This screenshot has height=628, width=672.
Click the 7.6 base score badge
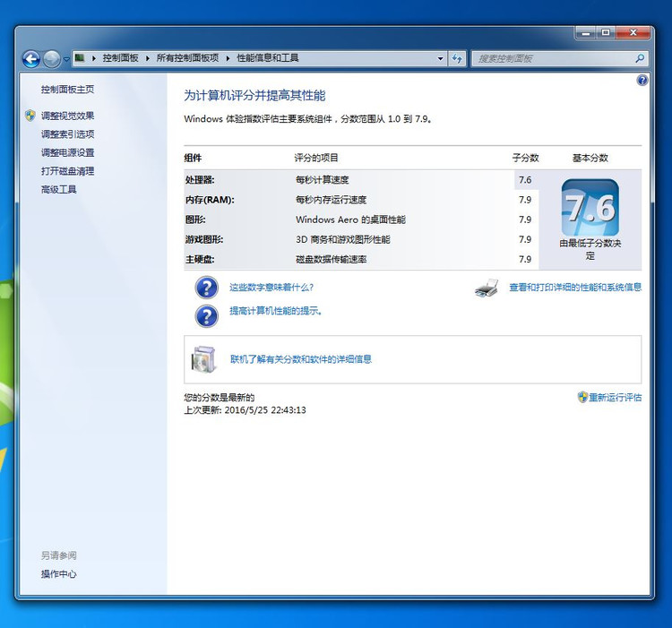(x=590, y=208)
